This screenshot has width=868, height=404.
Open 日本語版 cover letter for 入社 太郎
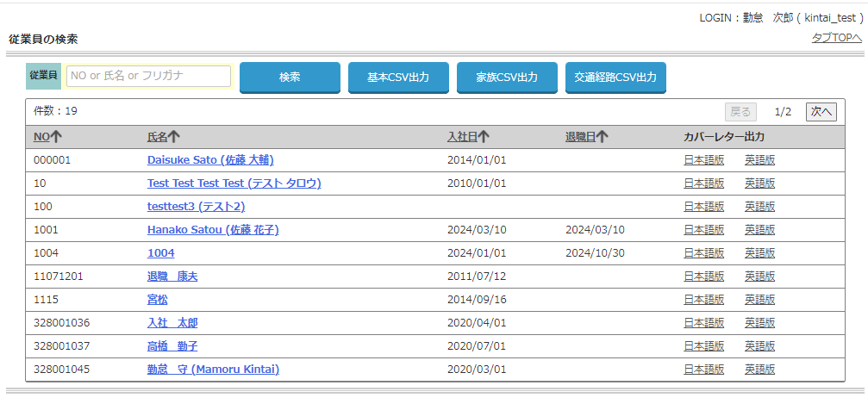tap(703, 323)
